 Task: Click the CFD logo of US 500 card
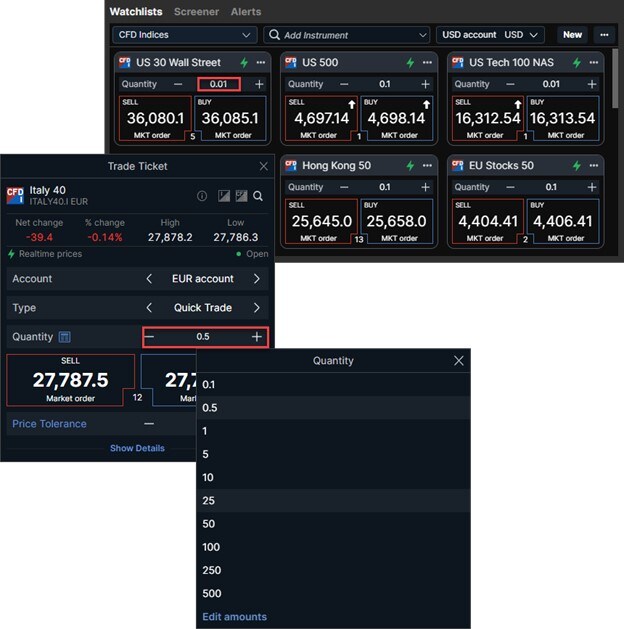[290, 63]
